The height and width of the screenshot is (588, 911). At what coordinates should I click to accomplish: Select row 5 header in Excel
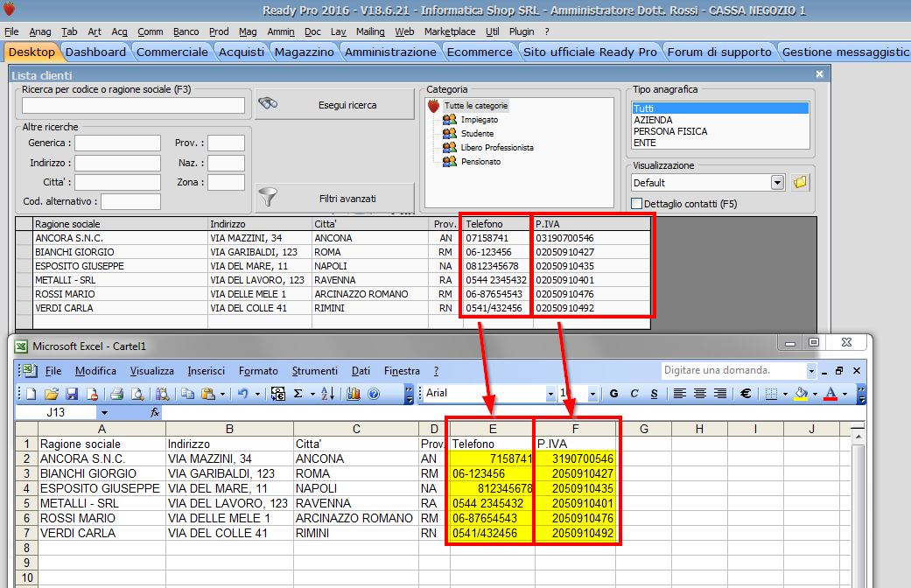(x=26, y=503)
